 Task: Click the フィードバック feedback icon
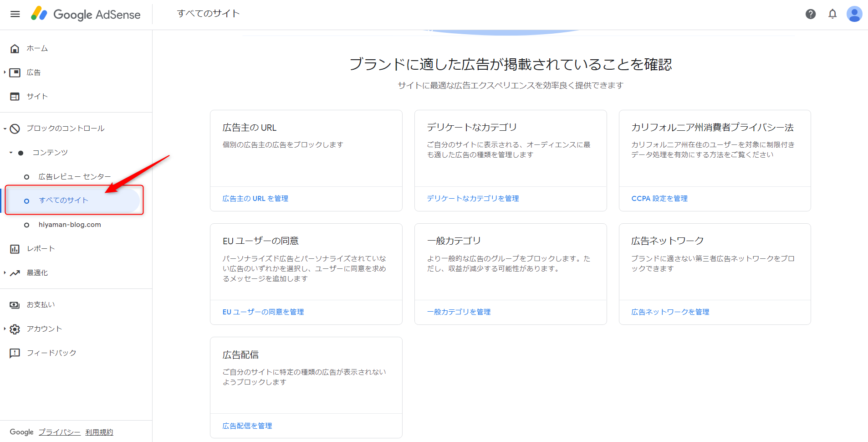[15, 353]
